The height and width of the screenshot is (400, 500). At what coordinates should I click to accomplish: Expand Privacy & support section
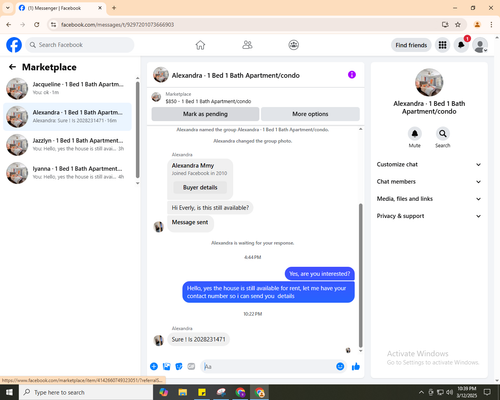(429, 216)
